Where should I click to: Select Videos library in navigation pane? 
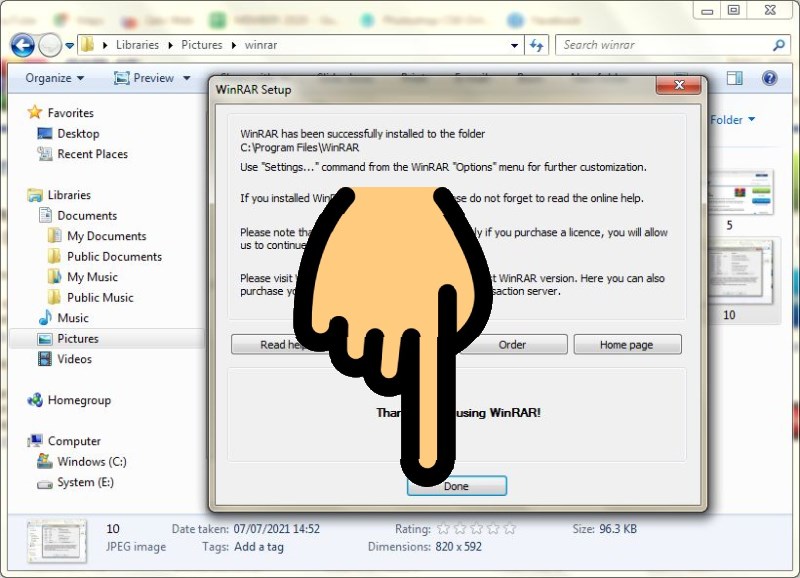[x=74, y=359]
